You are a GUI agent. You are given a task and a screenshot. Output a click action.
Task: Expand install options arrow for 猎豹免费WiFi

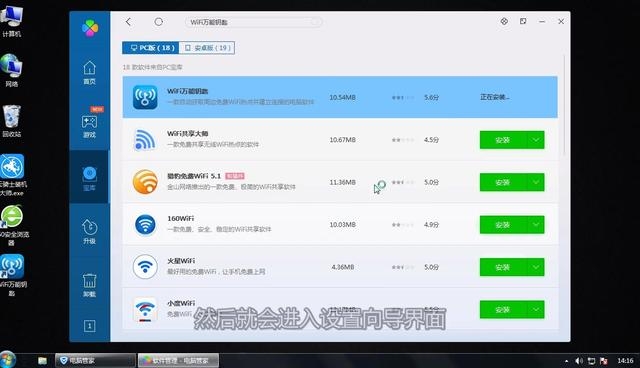tap(536, 182)
